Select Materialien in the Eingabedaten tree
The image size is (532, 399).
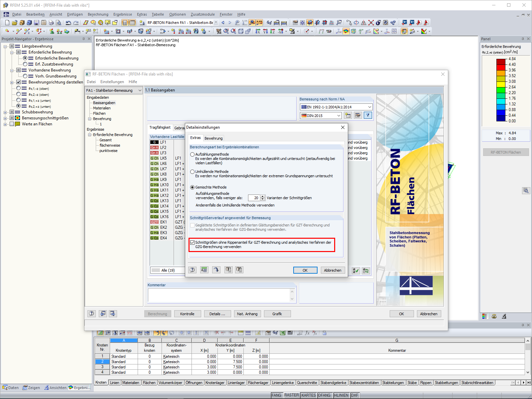[102, 108]
